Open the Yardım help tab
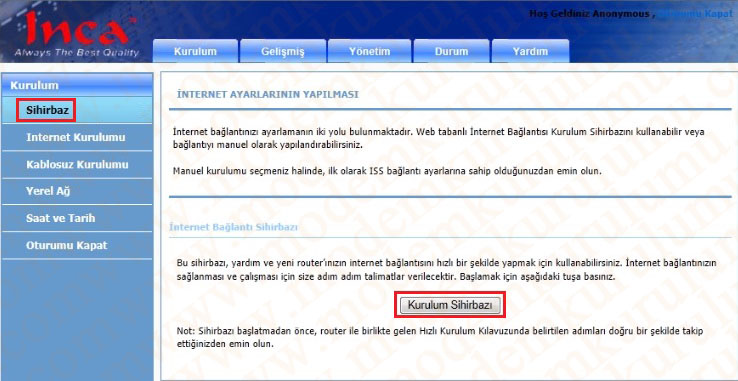738x381 pixels. click(x=530, y=51)
